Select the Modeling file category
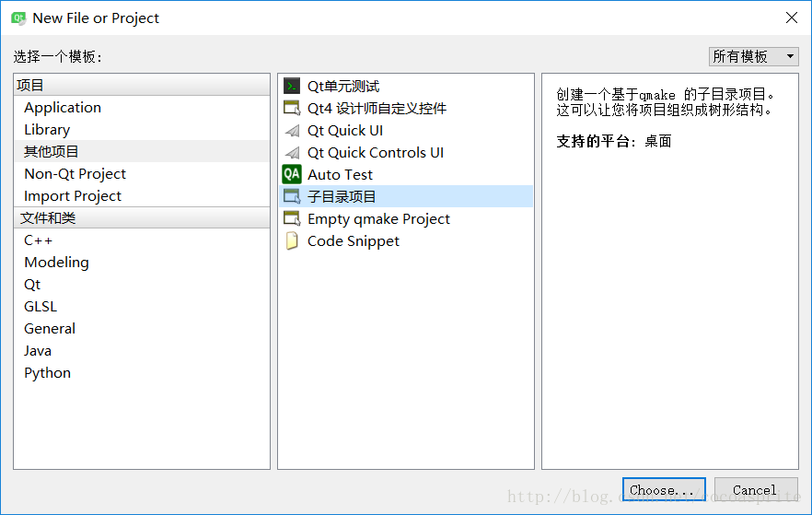This screenshot has height=515, width=812. click(142, 263)
